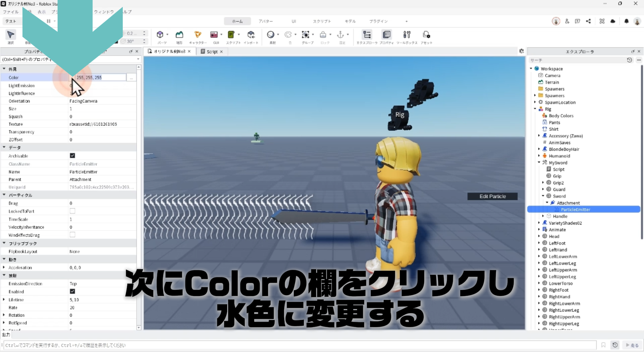Viewport: 644px width, 362px height.
Task: Click the Group icon in toolbar
Action: (x=305, y=35)
